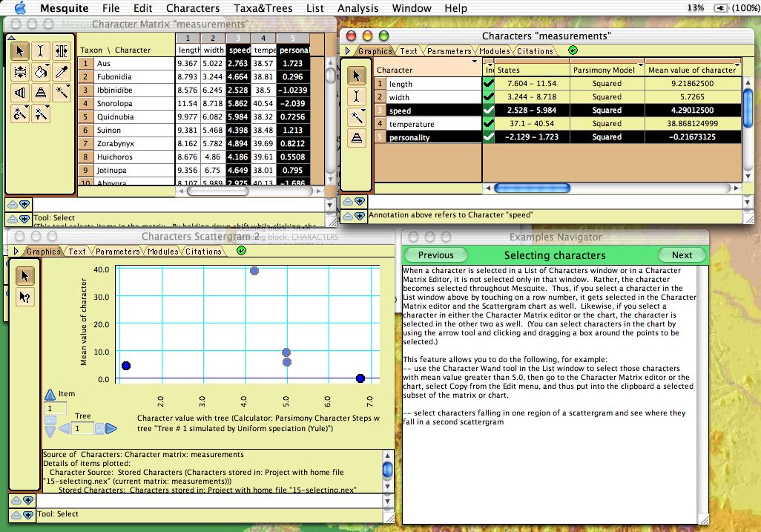Image resolution: width=761 pixels, height=532 pixels.
Task: Toggle the included checkmark for length character
Action: click(488, 84)
